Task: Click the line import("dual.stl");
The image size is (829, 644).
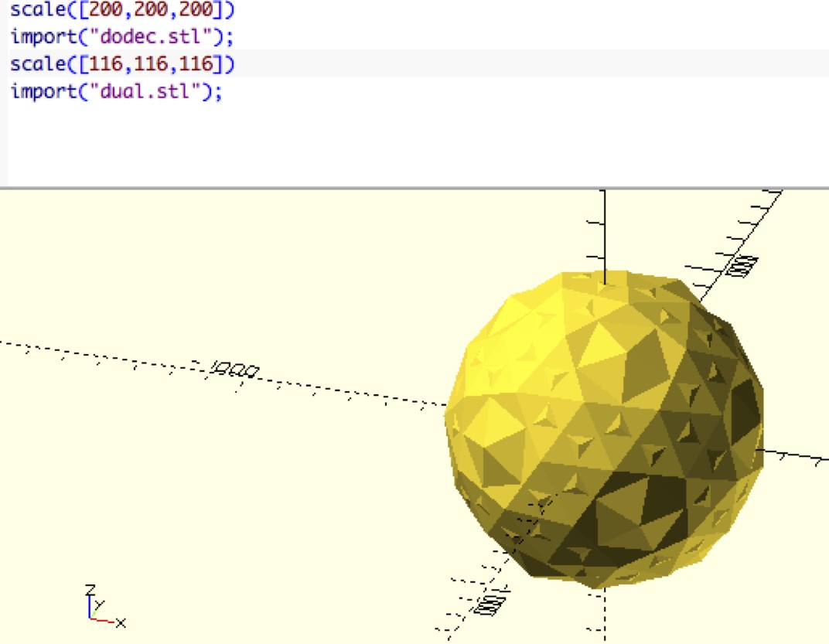Action: (117, 91)
